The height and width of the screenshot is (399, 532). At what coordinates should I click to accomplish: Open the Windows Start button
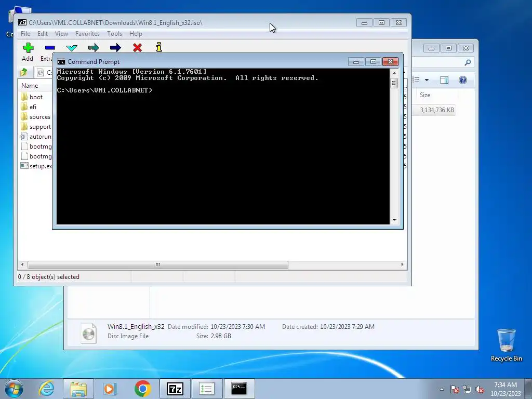[x=14, y=389]
